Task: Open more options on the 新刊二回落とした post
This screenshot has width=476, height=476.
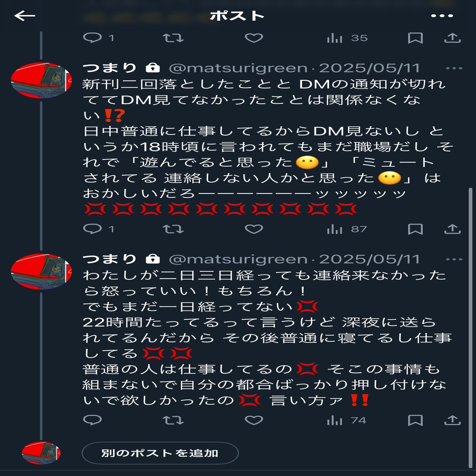Action: (454, 68)
